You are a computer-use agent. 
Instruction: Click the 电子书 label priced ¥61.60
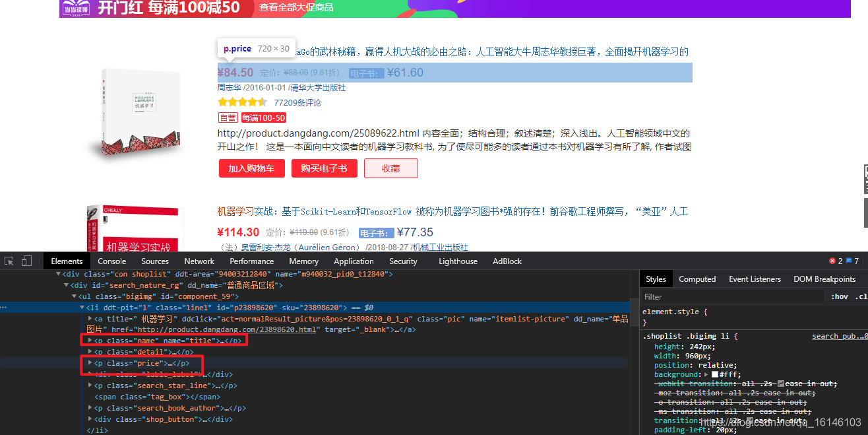point(367,73)
